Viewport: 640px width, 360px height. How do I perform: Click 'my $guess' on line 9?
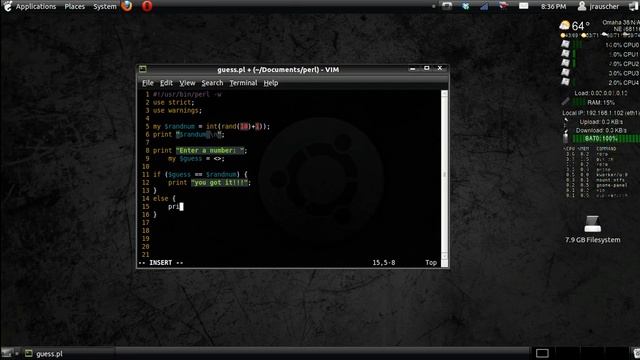[x=185, y=159]
